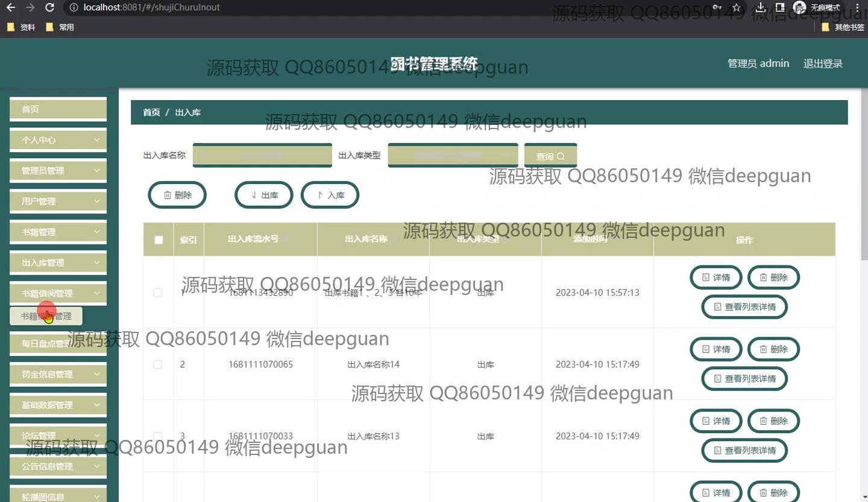This screenshot has height=502, width=868.
Task: Open 查看列表详情 for 出入库名称14
Action: (744, 378)
